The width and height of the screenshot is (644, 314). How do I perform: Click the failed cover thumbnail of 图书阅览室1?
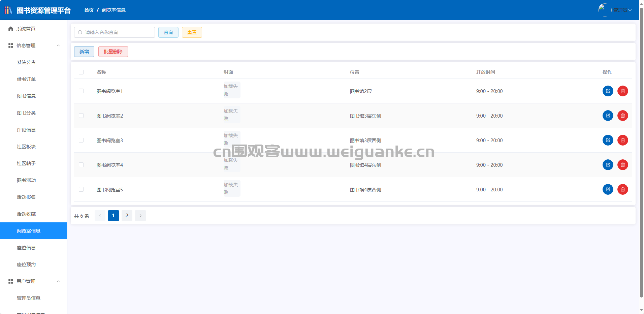[232, 90]
